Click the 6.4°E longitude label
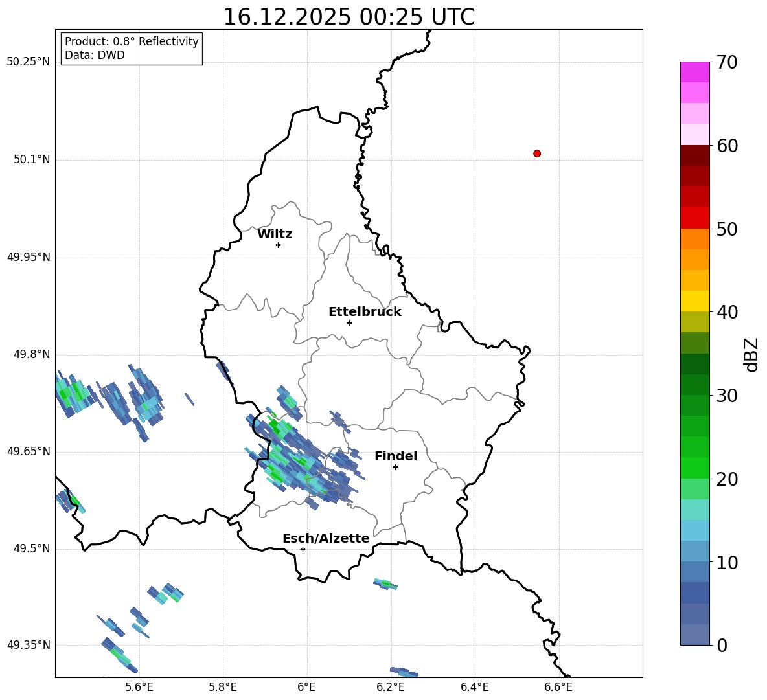Screen dimensions: 767x700 [x=474, y=687]
